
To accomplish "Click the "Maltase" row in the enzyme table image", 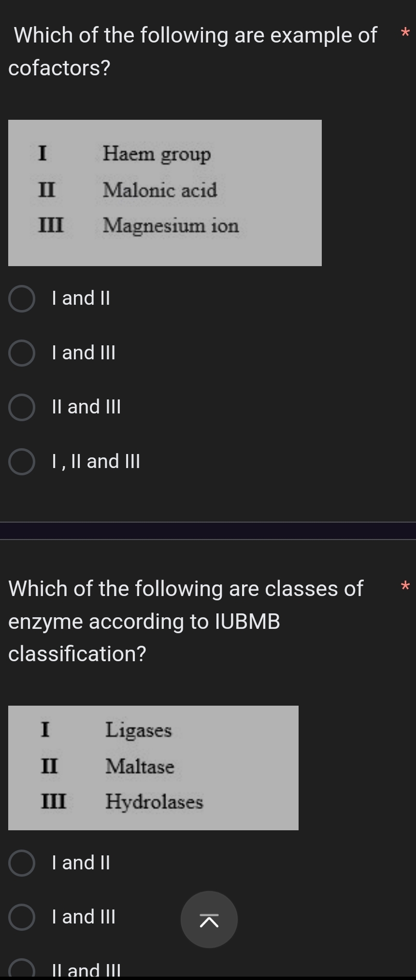I will click(x=139, y=767).
